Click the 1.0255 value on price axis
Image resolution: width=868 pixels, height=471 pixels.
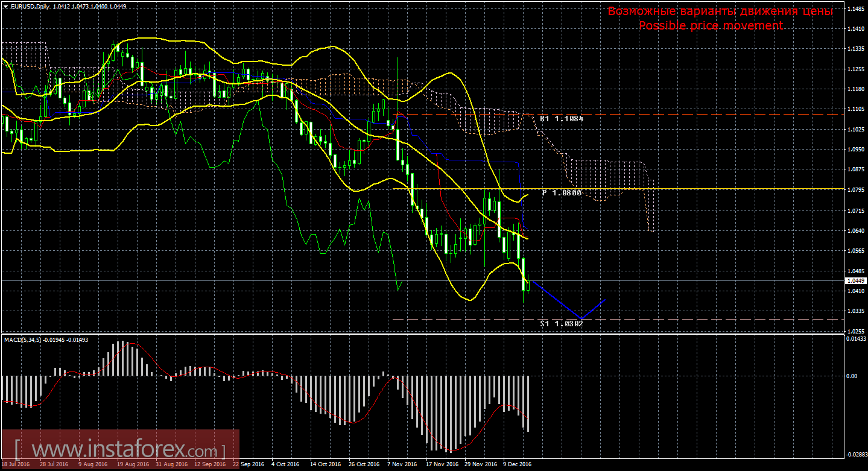854,331
